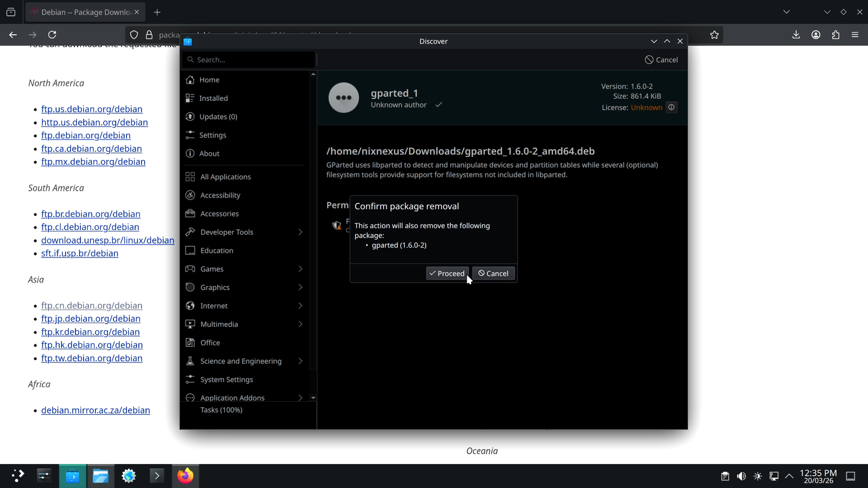This screenshot has height=488, width=868.
Task: Open ftp.jp.debian.org/debian mirror link
Action: coord(91,319)
